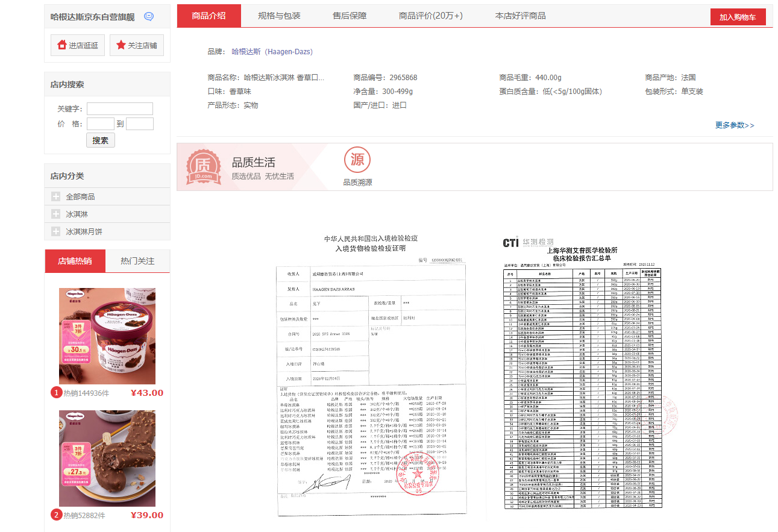Click the 品质溯源 source circle icon
The height and width of the screenshot is (532, 778).
[357, 160]
